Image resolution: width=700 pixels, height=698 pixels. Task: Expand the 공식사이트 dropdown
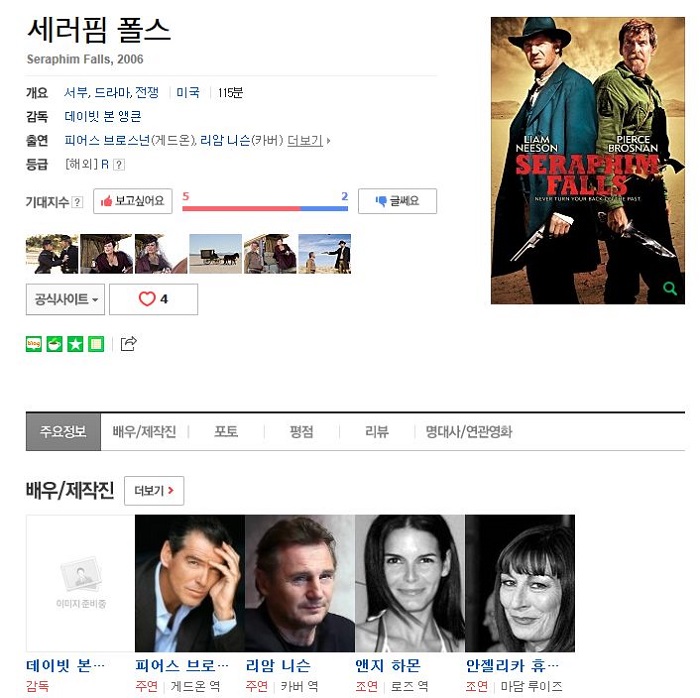point(65,299)
